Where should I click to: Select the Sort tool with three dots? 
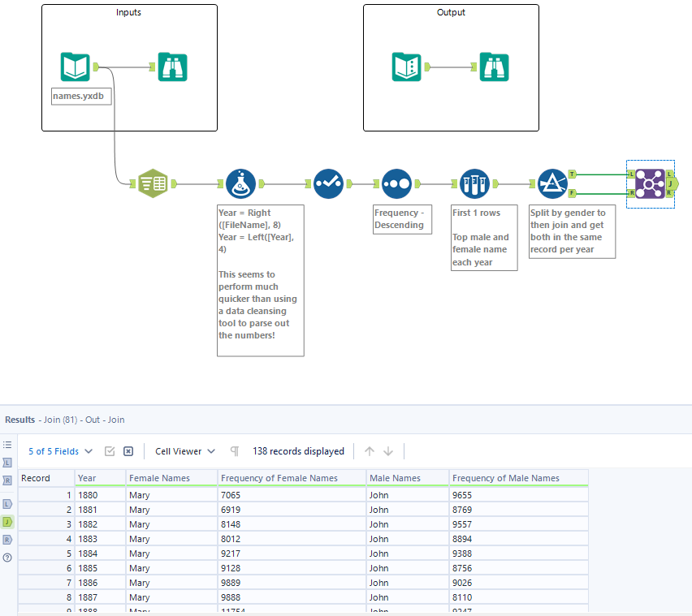tap(396, 183)
